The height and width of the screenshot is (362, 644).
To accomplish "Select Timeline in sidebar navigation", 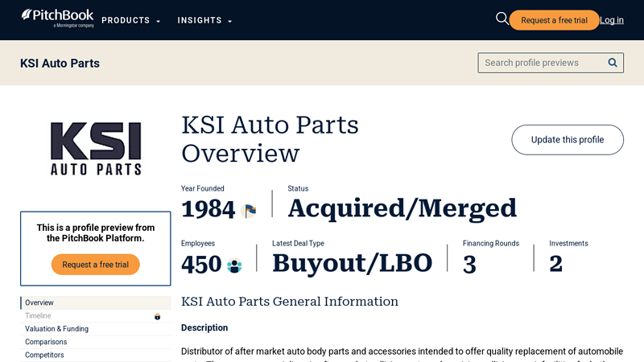I will 96,315.
